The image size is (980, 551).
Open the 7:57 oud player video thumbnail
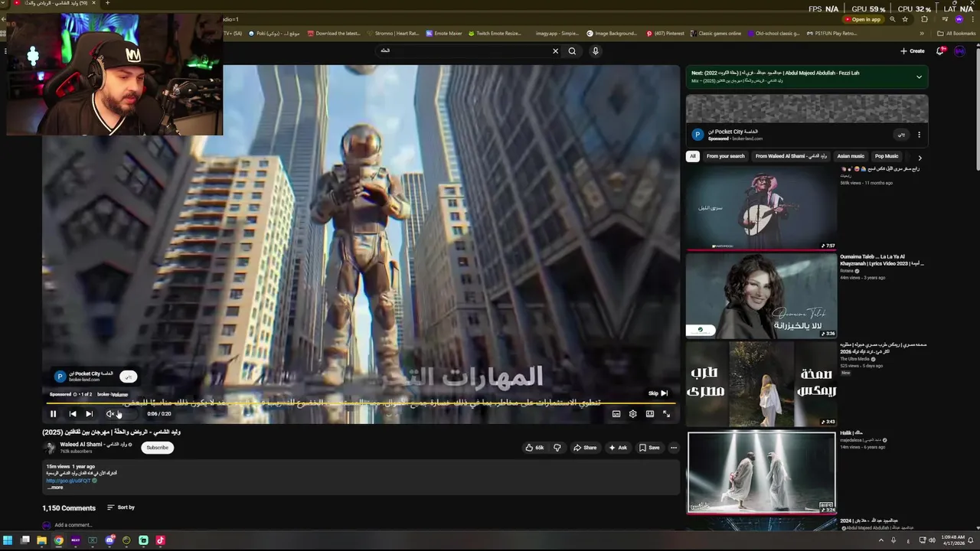pyautogui.click(x=761, y=207)
